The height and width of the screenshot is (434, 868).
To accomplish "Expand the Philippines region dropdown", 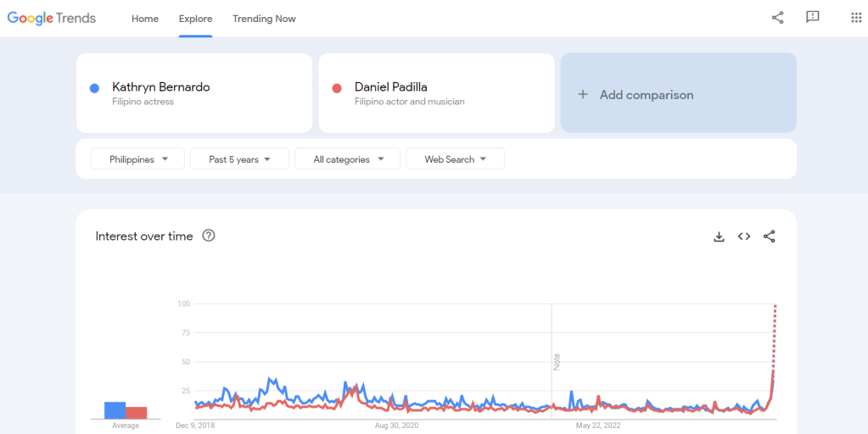I will click(138, 159).
